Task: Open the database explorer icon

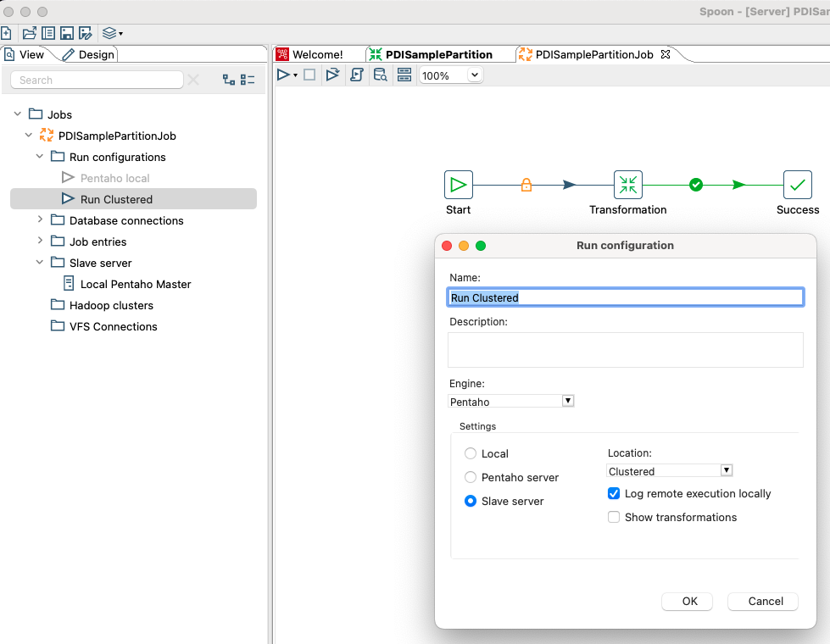Action: point(380,75)
